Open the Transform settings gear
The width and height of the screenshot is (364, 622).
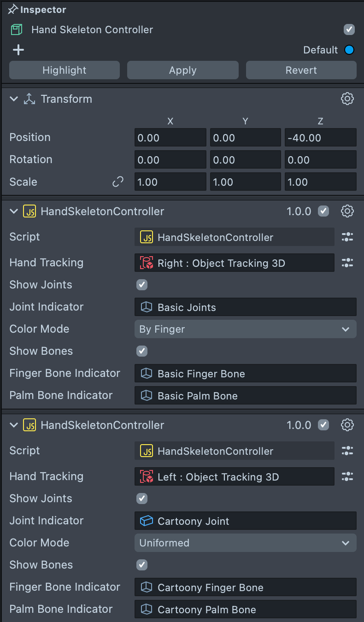pos(347,99)
